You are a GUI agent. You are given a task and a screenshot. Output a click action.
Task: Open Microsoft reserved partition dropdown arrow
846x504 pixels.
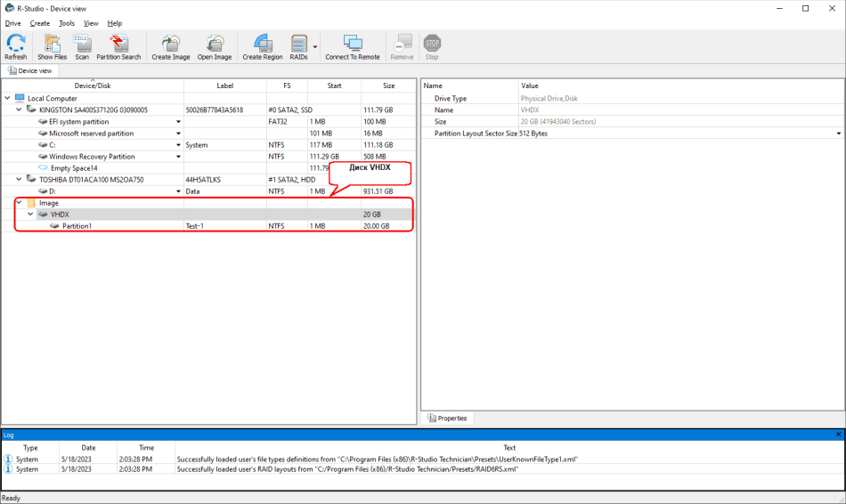pos(178,134)
